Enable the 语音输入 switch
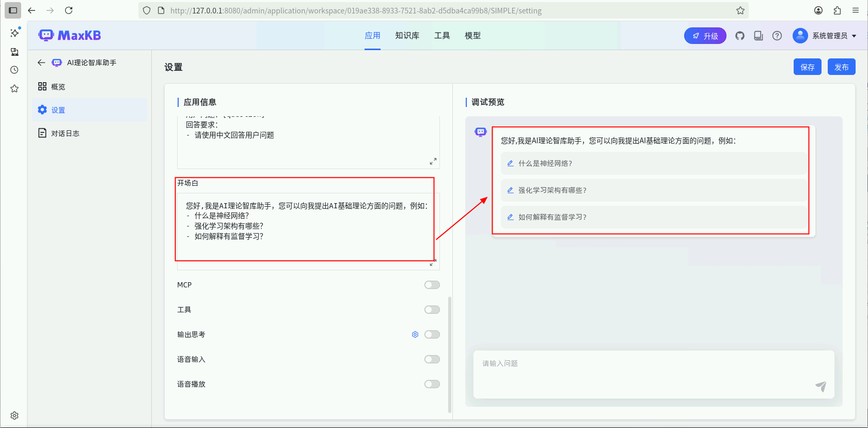Viewport: 868px width, 428px height. 432,359
